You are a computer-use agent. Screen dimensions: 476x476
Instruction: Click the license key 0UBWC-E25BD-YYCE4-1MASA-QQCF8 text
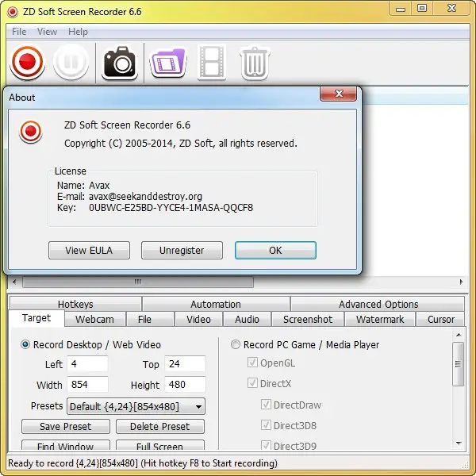171,208
